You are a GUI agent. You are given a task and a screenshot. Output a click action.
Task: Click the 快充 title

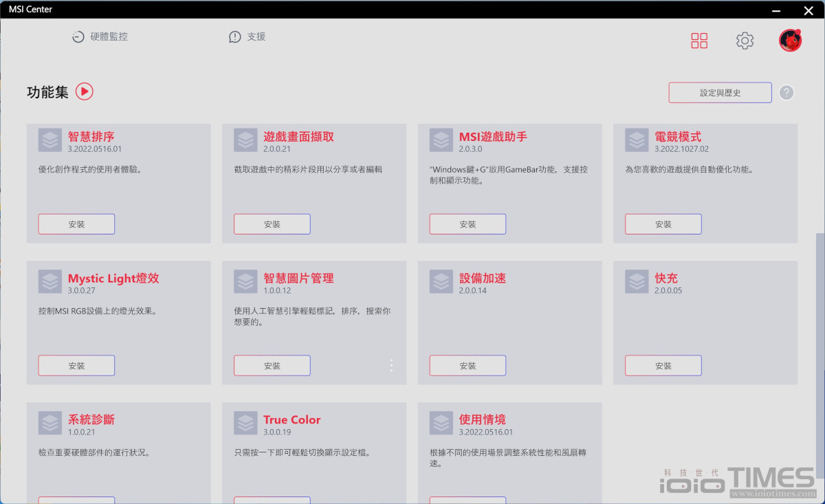tap(666, 278)
